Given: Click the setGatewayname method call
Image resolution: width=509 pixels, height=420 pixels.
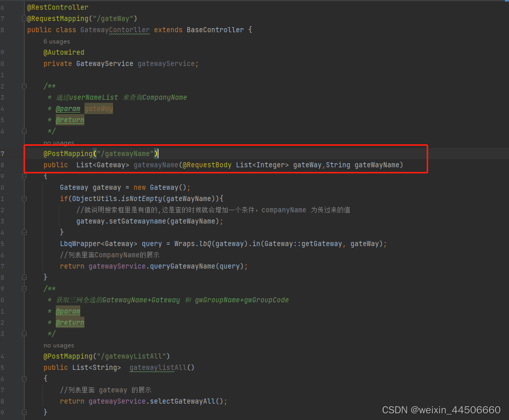Looking at the screenshot, I should 137,221.
